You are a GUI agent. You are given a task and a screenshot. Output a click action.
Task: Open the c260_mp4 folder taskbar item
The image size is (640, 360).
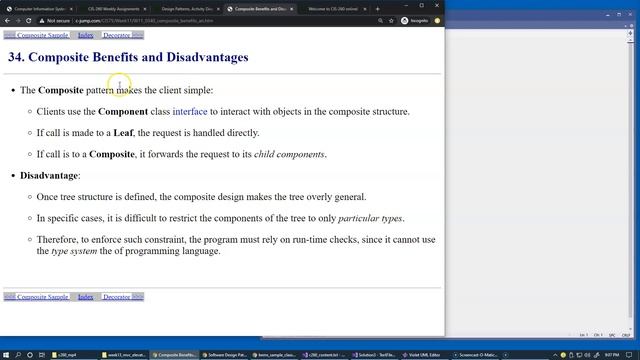point(74,355)
